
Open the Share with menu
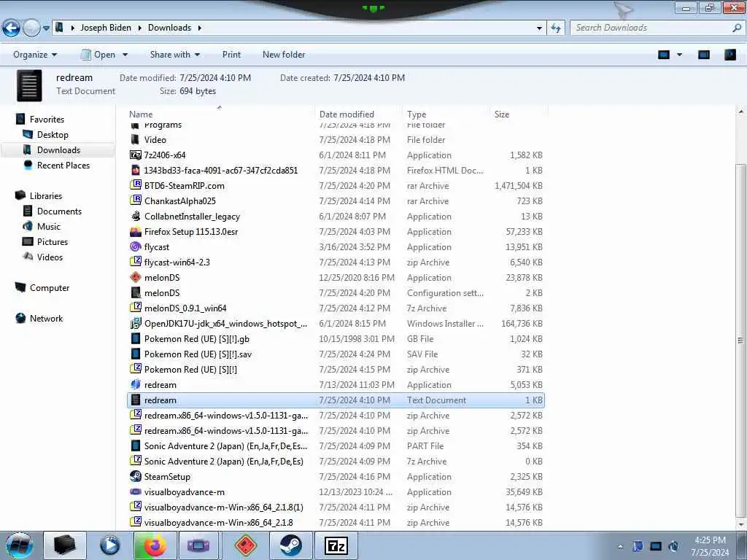click(175, 55)
